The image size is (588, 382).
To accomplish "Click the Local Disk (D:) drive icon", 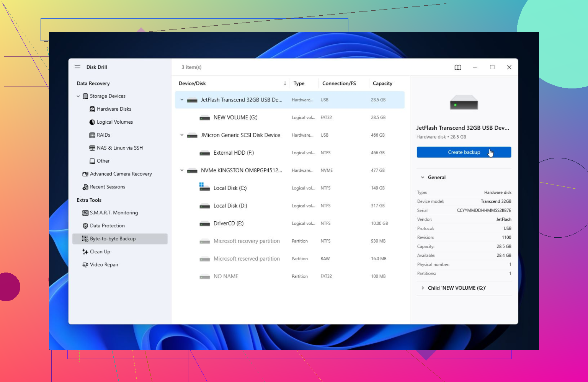I will click(205, 206).
